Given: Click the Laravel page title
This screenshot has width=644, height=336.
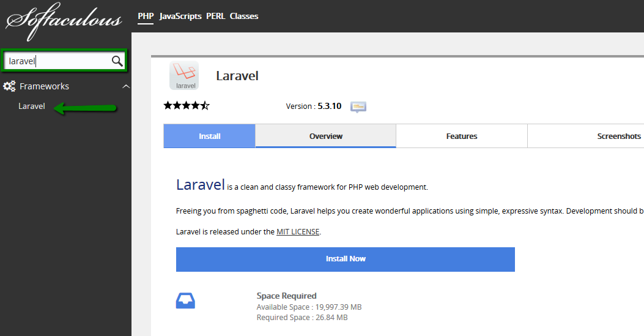Looking at the screenshot, I should pos(237,75).
